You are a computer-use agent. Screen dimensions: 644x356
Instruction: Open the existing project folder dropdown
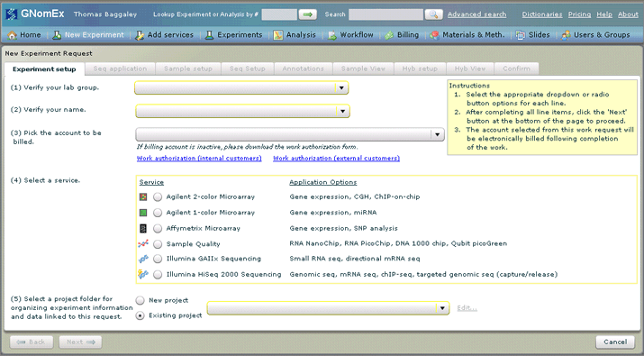(x=328, y=308)
